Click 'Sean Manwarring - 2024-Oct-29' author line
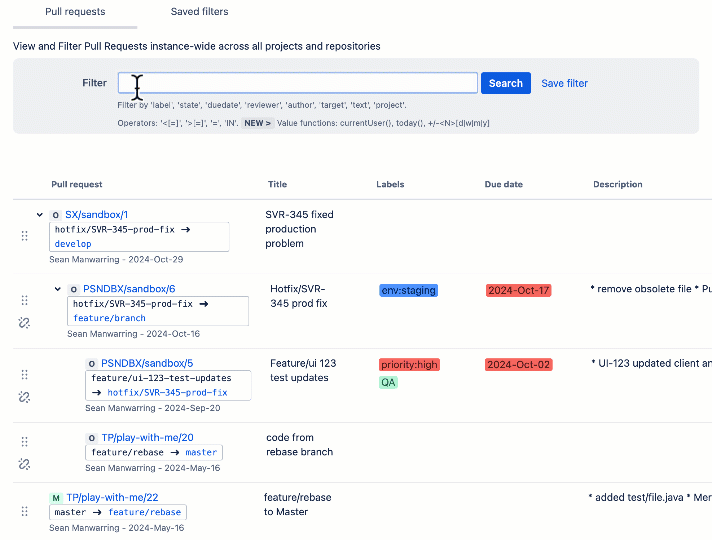 pyautogui.click(x=116, y=260)
